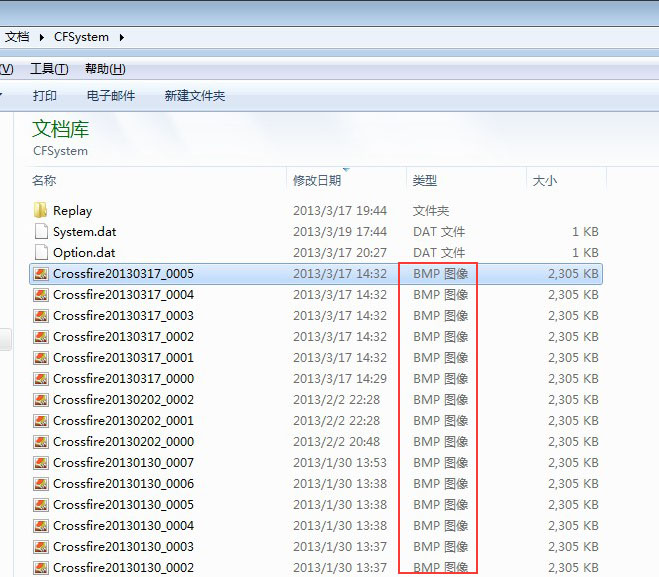Click date 2013/2/2 20:48 of Crossfire20130202_0000
Image resolution: width=659 pixels, height=577 pixels.
[x=336, y=442]
